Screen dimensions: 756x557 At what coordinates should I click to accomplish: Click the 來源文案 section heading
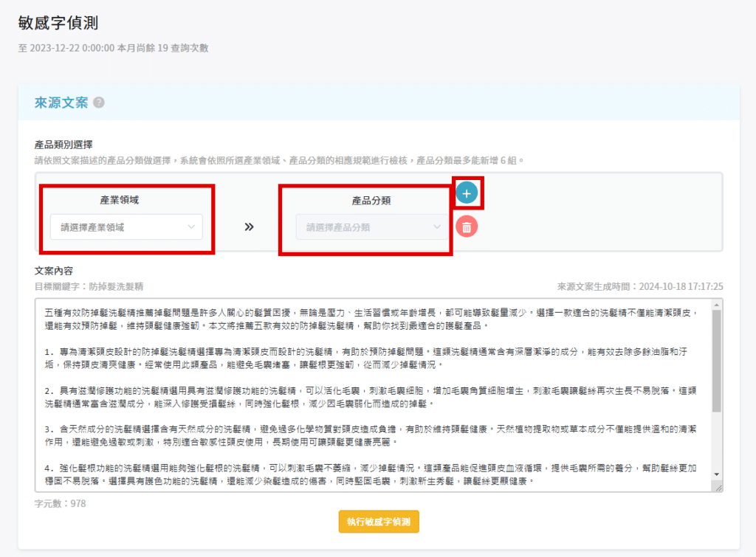point(61,103)
